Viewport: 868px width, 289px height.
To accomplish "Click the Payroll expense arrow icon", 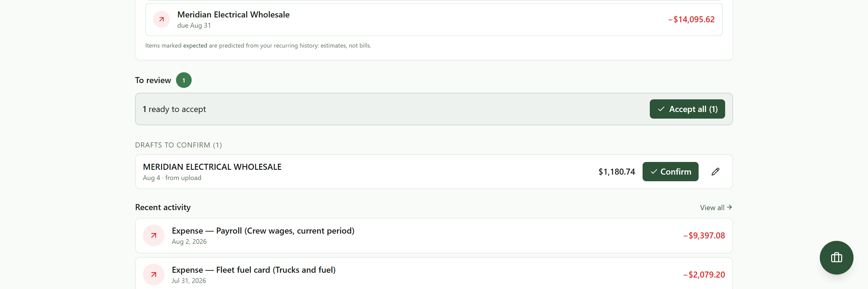I will pos(154,235).
